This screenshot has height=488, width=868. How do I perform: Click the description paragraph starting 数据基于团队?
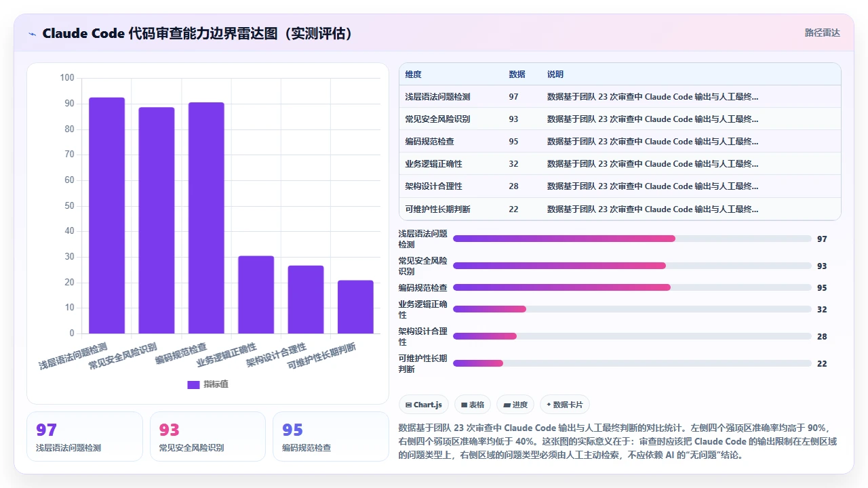click(618, 441)
